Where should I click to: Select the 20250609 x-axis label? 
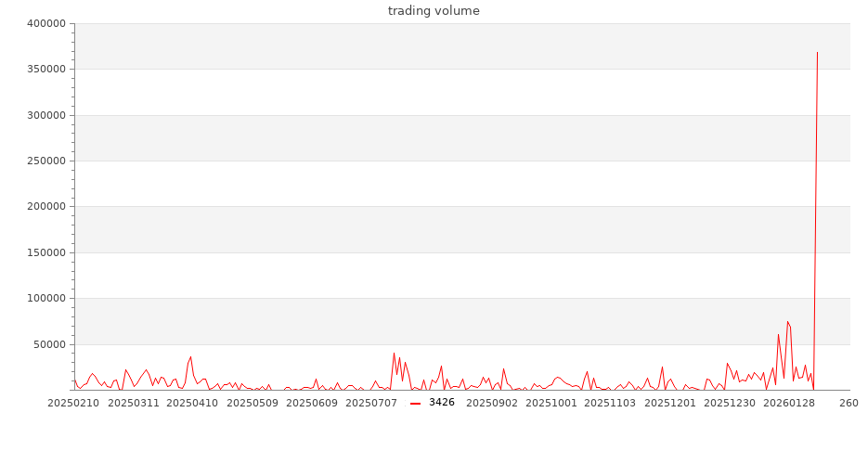click(x=312, y=403)
